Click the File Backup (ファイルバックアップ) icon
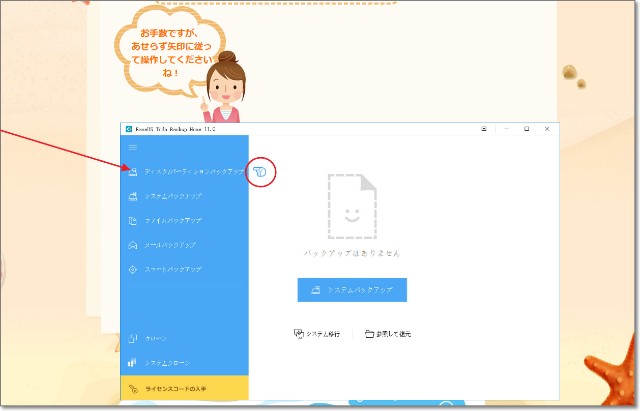Image resolution: width=640 pixels, height=411 pixels. pyautogui.click(x=133, y=220)
